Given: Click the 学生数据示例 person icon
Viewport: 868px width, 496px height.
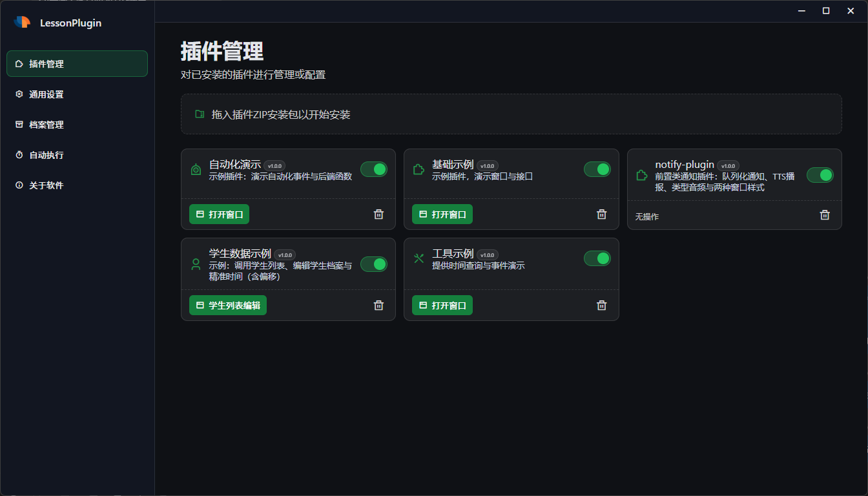Looking at the screenshot, I should pyautogui.click(x=196, y=264).
